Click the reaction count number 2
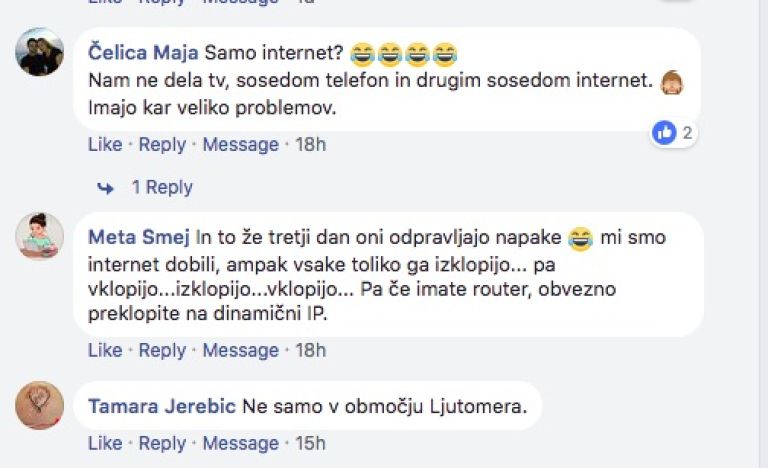Viewport: 768px width, 468px height. 687,133
